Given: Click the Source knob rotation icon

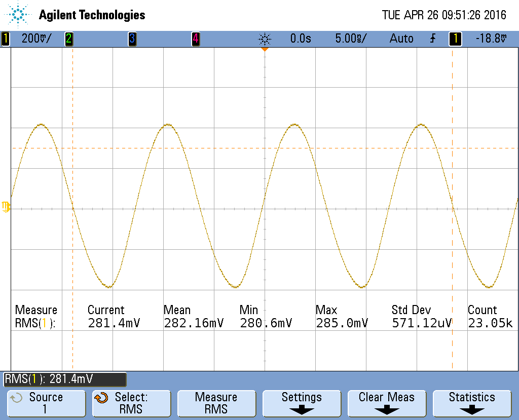Looking at the screenshot, I should (16, 398).
